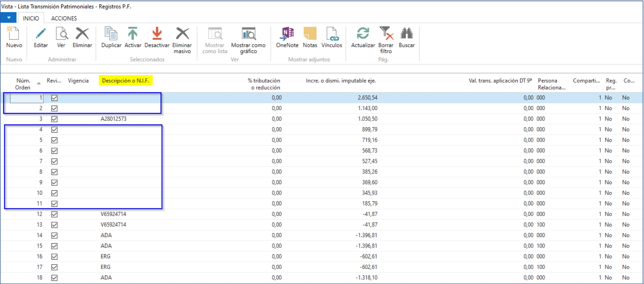Click Persona Relacionada 100 in row 17

point(541,267)
